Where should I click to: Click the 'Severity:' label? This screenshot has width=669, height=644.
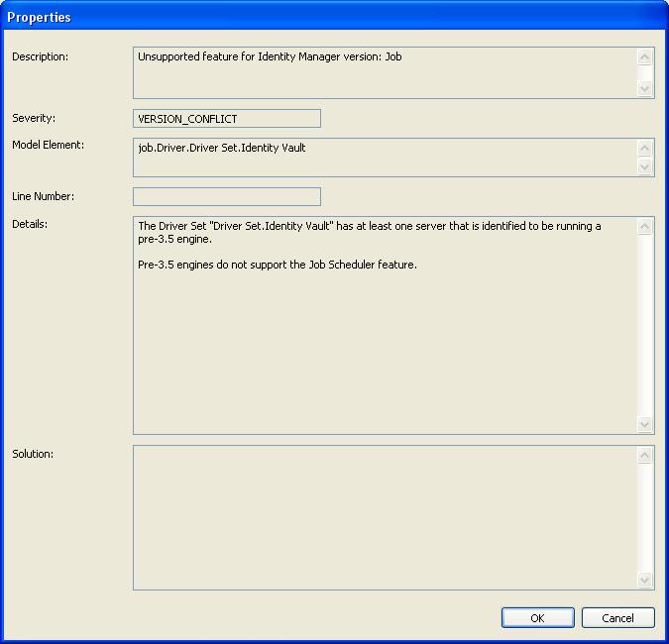34,118
